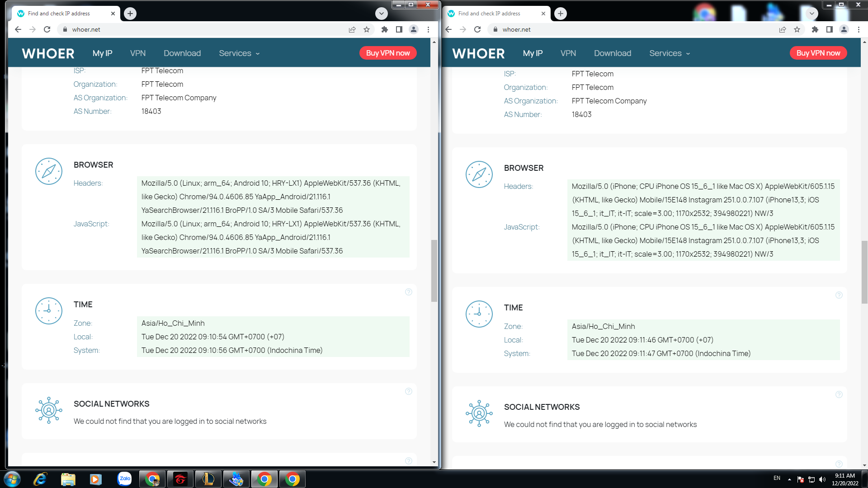Open tab search chevron in left browser
This screenshot has width=868, height=488.
[382, 14]
